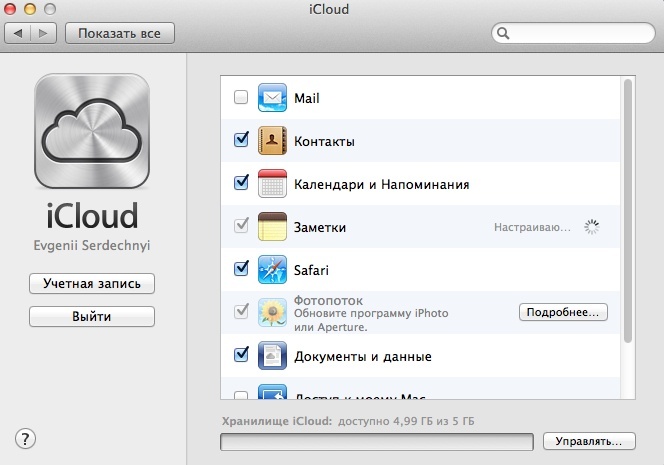Viewport: 664px width, 465px height.
Task: Click the Safari compass icon
Action: [272, 269]
